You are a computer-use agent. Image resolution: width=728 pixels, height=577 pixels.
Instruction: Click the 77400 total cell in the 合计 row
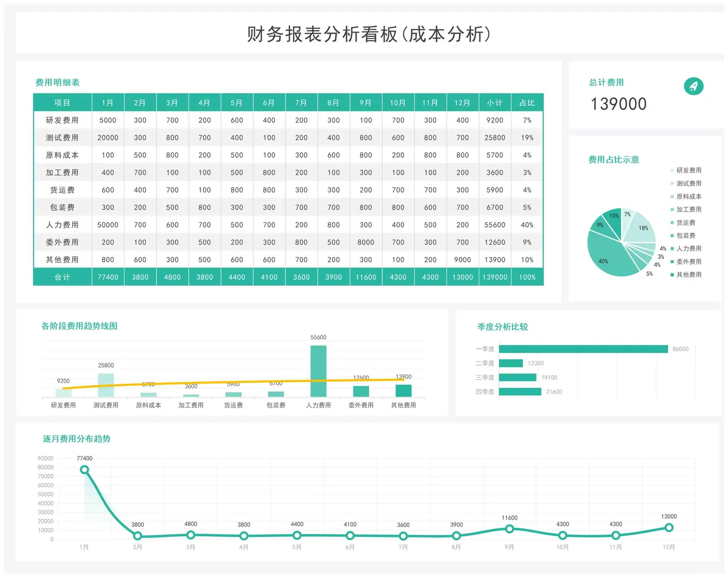(108, 277)
